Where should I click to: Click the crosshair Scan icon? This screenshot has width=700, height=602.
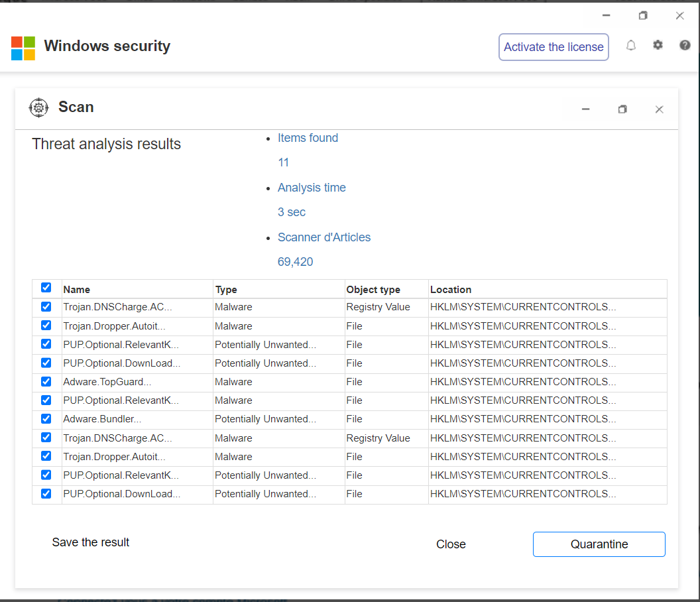tap(39, 107)
